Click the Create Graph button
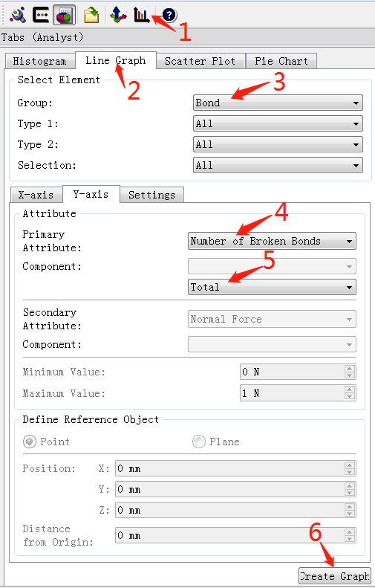375x588 pixels. (x=335, y=576)
